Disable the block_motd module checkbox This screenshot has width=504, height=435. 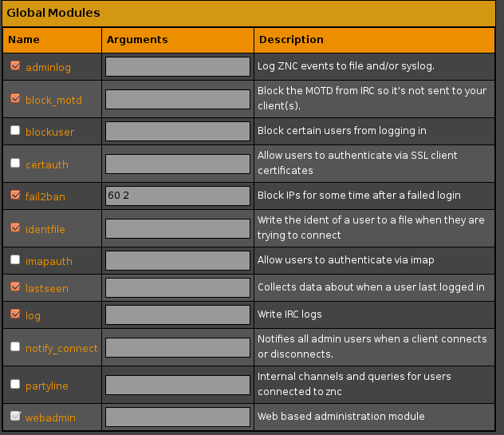coord(15,98)
